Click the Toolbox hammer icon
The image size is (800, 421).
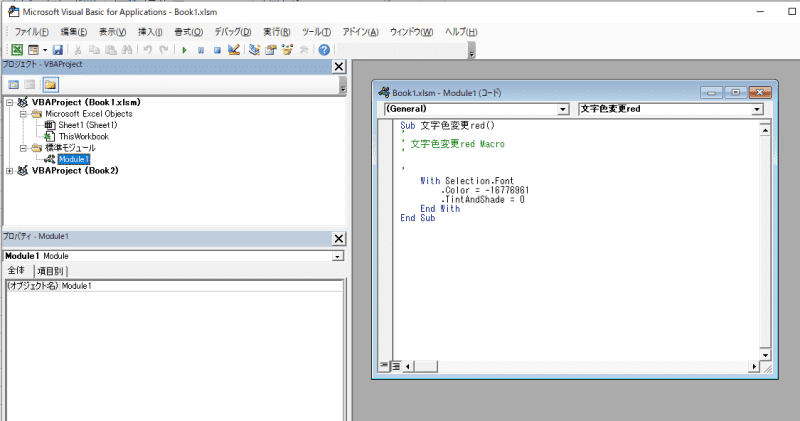pos(304,49)
